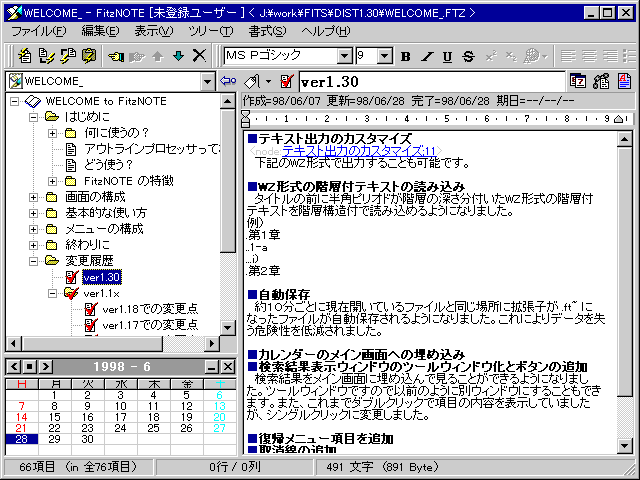Click the grayed right-pointing hand icon

(x=137, y=56)
